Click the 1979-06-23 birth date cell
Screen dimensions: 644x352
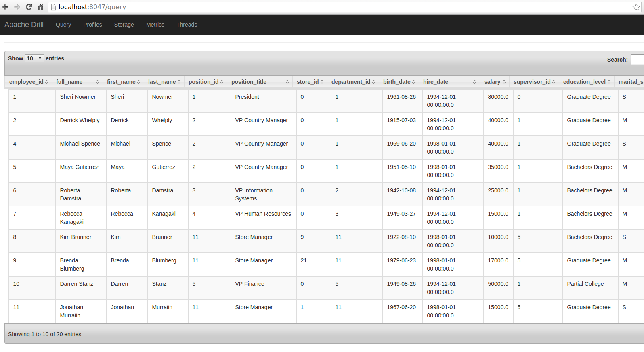click(403, 265)
